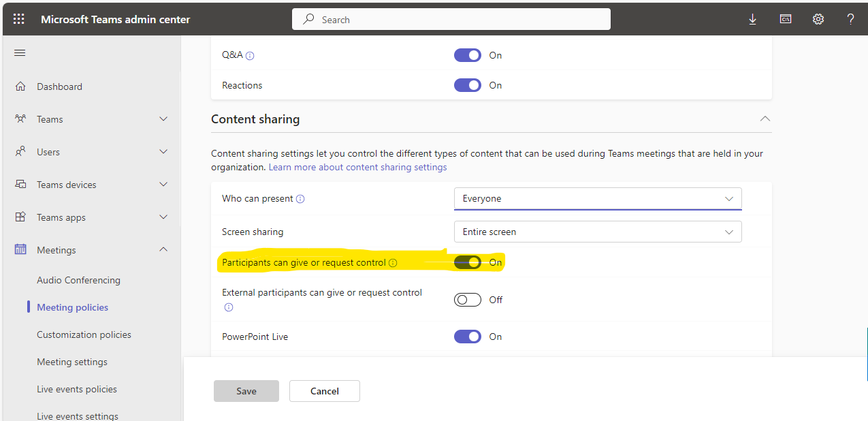Click Microsoft Teams admin center title
This screenshot has height=421, width=868.
click(116, 19)
